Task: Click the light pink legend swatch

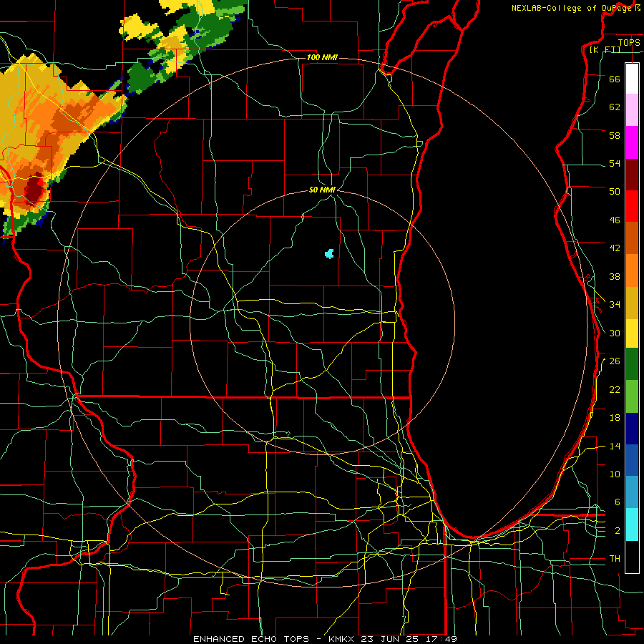Action: (x=632, y=109)
